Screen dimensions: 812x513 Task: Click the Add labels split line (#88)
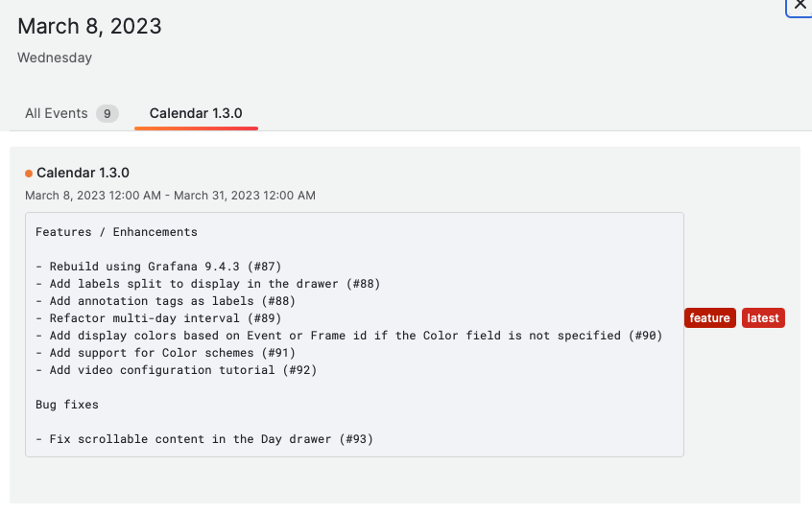207,284
